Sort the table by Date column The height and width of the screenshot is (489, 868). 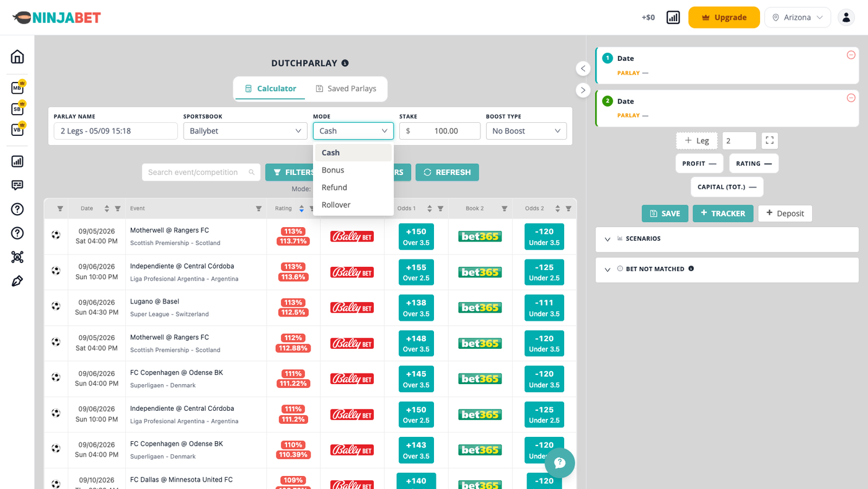107,209
